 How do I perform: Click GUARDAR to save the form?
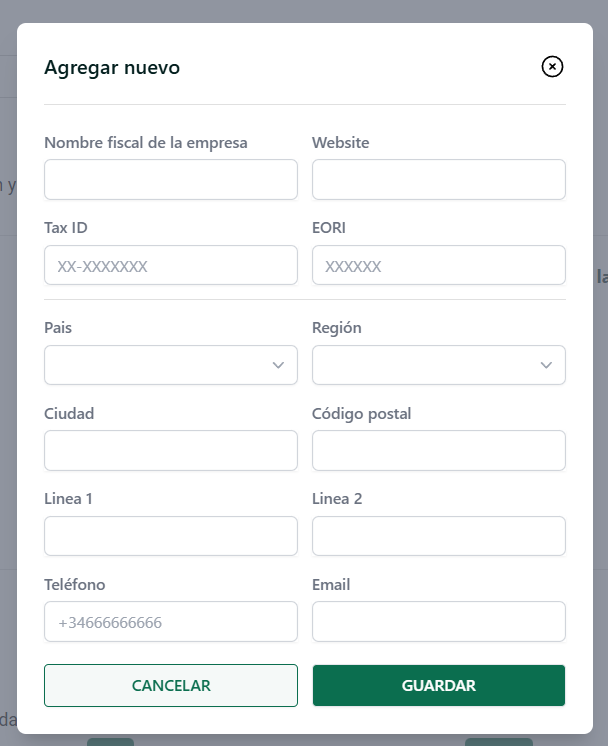(439, 685)
